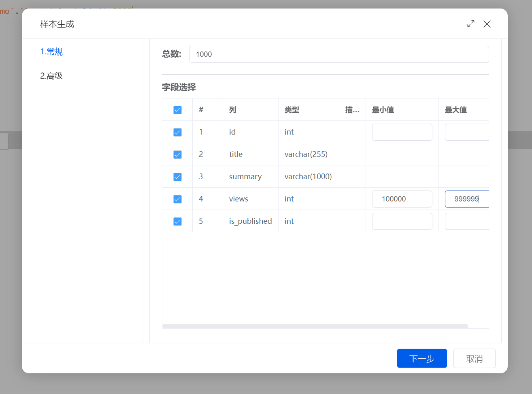This screenshot has height=394, width=532.
Task: Click the 样本生成 dialog title
Action: [x=57, y=24]
